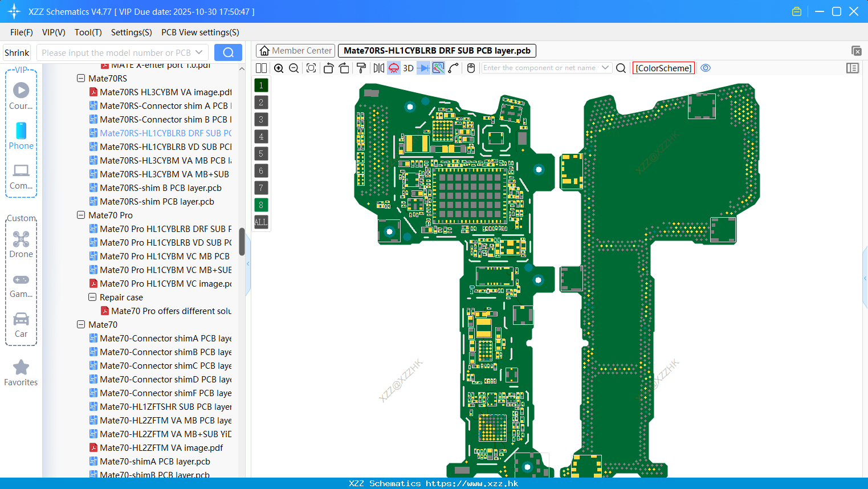The height and width of the screenshot is (489, 868).
Task: Select PCB layer 1
Action: pos(261,85)
